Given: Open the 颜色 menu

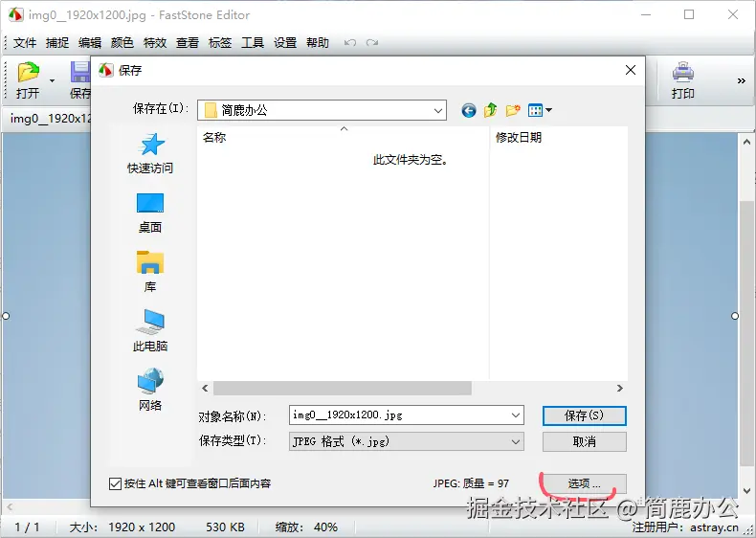Looking at the screenshot, I should tap(122, 43).
